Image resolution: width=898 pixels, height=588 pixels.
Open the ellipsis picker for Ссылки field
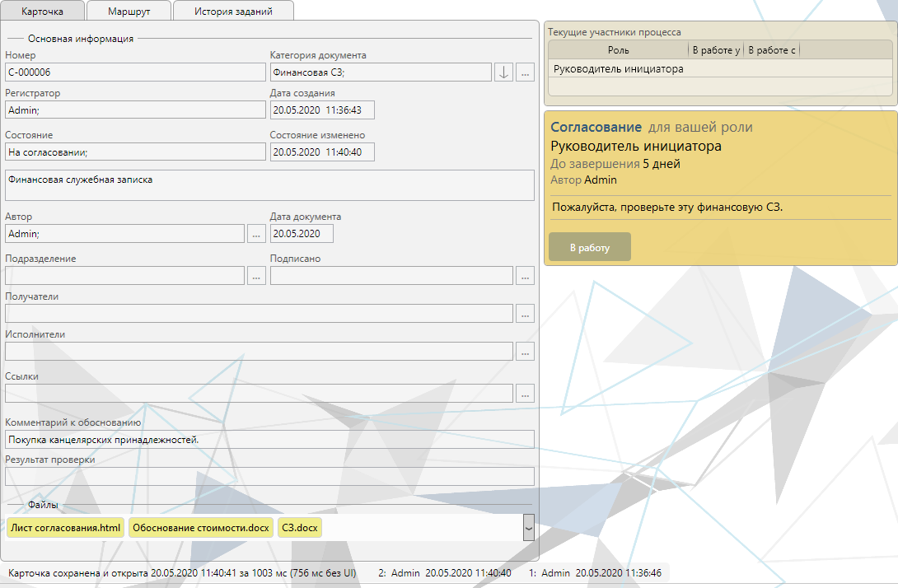pyautogui.click(x=526, y=394)
